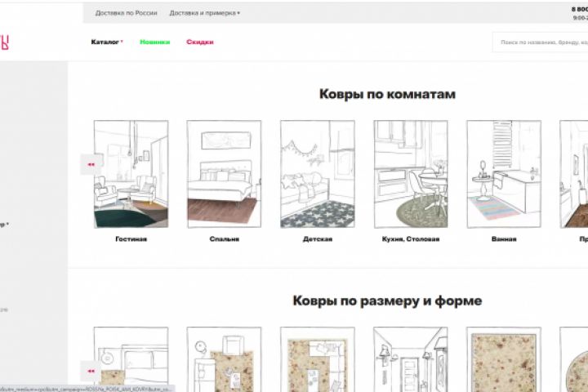This screenshot has width=588, height=392.
Task: Click previous arrow in Ковры по комнатам carousel
Action: click(91, 164)
